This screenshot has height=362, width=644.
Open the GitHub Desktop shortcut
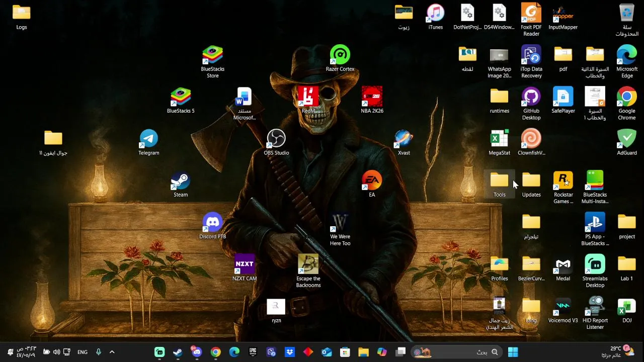pos(531,104)
